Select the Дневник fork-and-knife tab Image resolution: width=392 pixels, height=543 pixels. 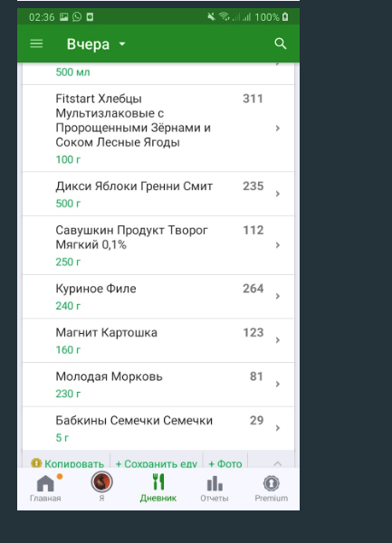pyautogui.click(x=158, y=489)
